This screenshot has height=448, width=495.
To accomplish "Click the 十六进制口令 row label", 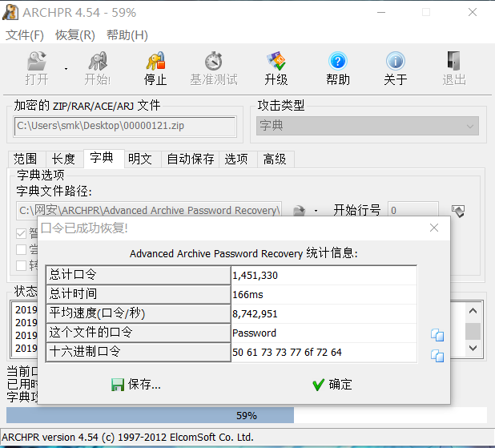I will point(139,352).
